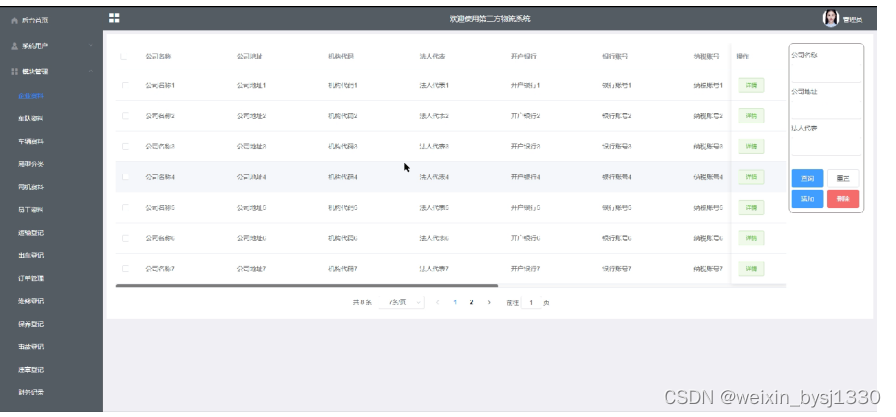Check the box for 公司名称2 row
Viewport: 896px width, 417px height.
pyautogui.click(x=125, y=115)
